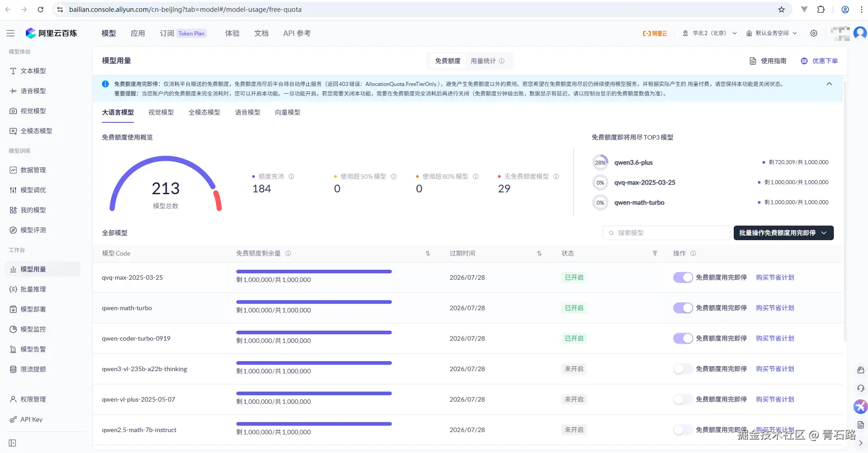Collapse sidebar with bottom panel icon
Image resolution: width=868 pixels, height=453 pixels.
click(x=12, y=443)
